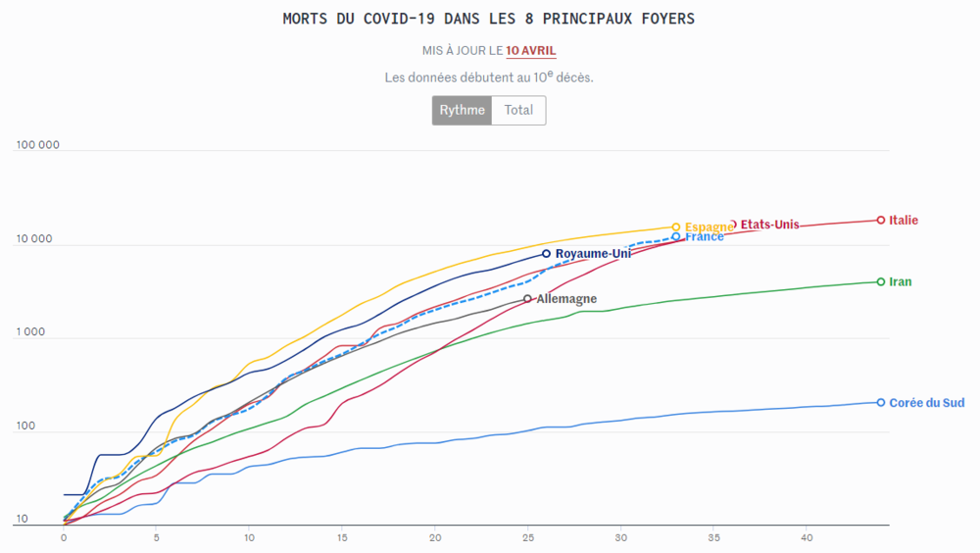Select the Royaume-Uni series label
This screenshot has height=553, width=980.
[593, 254]
